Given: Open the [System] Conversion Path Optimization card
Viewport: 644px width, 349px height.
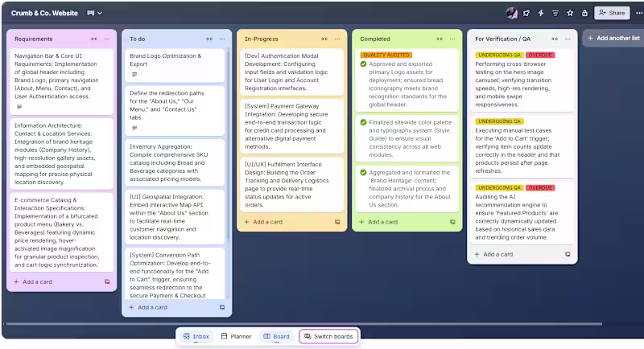Looking at the screenshot, I should point(175,273).
